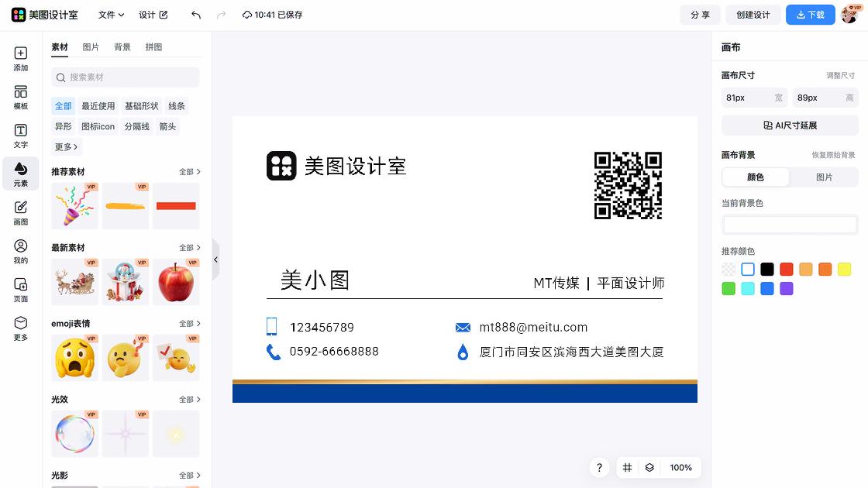Click the red apple material thumbnail
The image size is (868, 488).
pyautogui.click(x=176, y=282)
